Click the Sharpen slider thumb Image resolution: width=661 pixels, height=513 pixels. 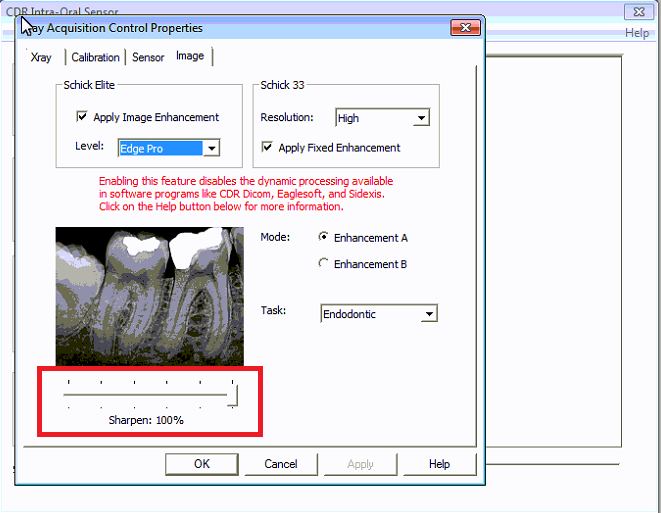233,396
